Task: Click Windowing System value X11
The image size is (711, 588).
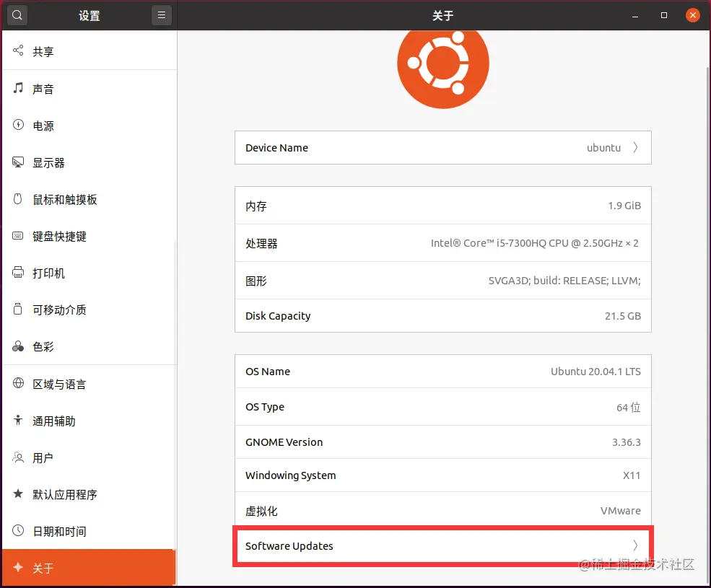Action: [x=632, y=475]
